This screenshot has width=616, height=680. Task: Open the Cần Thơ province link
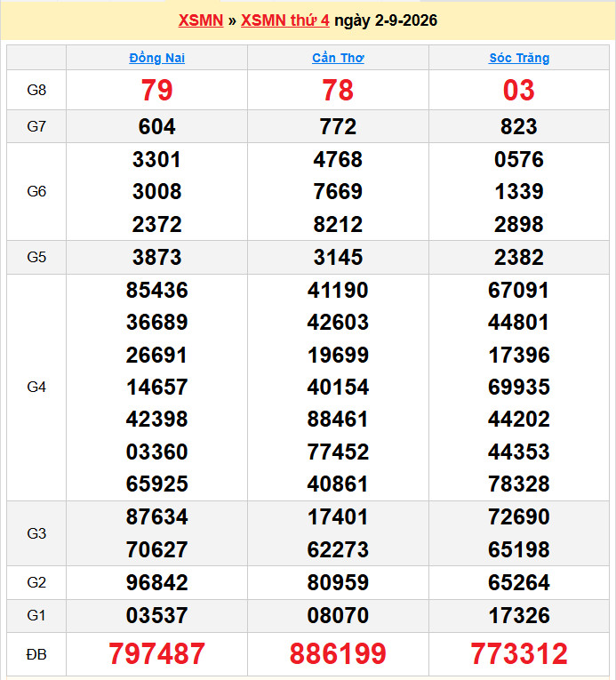[x=338, y=58]
